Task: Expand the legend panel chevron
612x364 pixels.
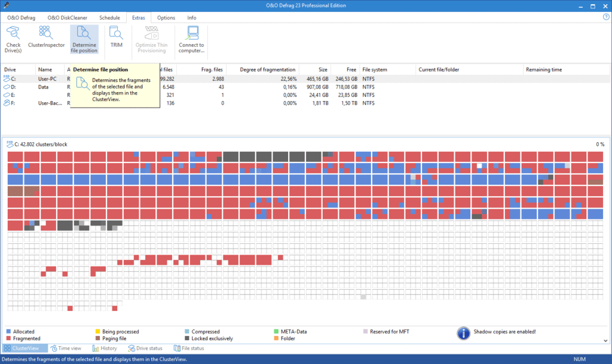Action: tap(605, 341)
